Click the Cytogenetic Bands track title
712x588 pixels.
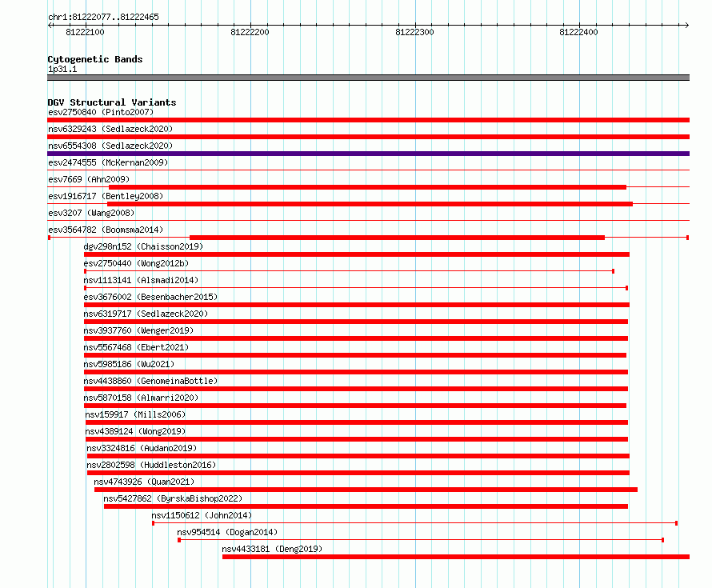[95, 59]
